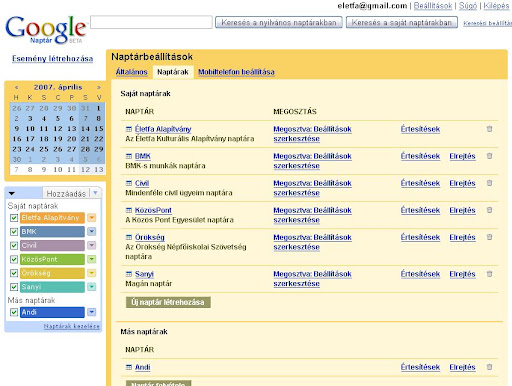
Task: Collapse the calendars list with black triangle
Action: click(12, 193)
